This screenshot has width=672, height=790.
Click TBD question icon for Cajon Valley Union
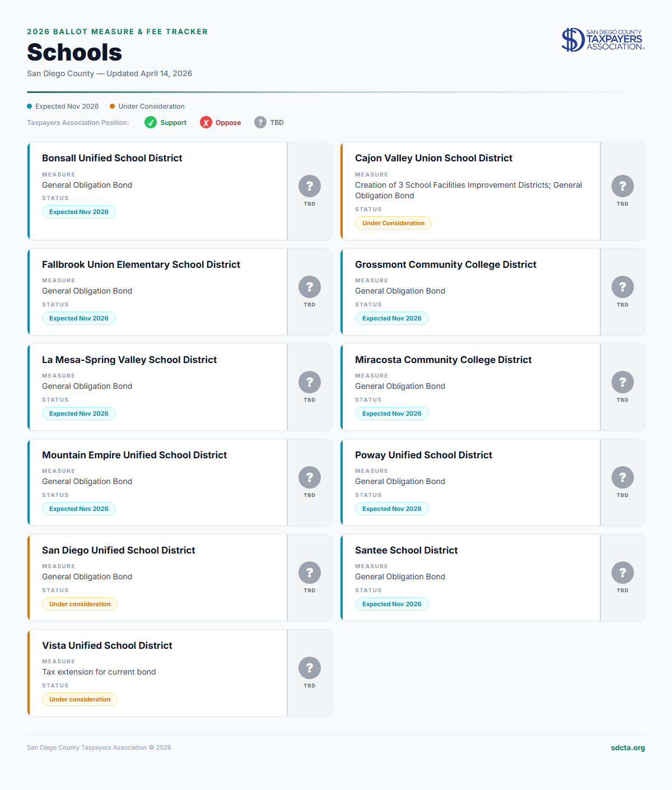point(623,186)
